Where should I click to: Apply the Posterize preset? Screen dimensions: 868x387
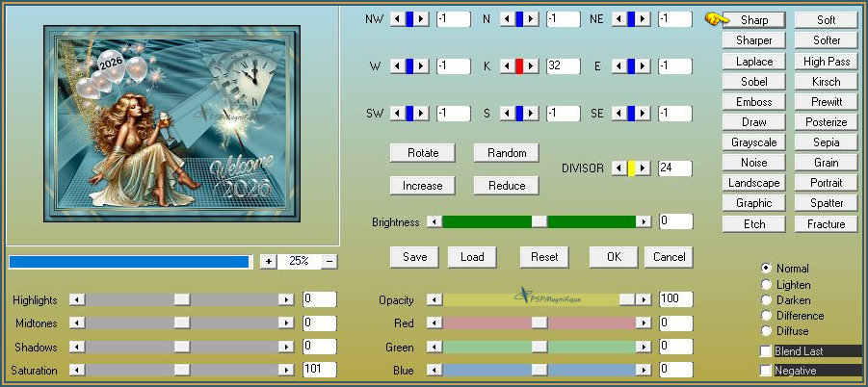pos(826,121)
